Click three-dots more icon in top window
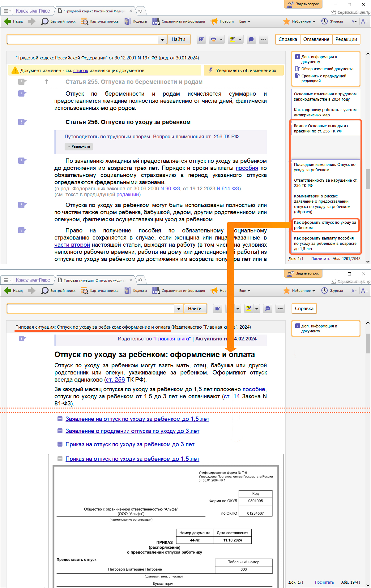 [264, 39]
